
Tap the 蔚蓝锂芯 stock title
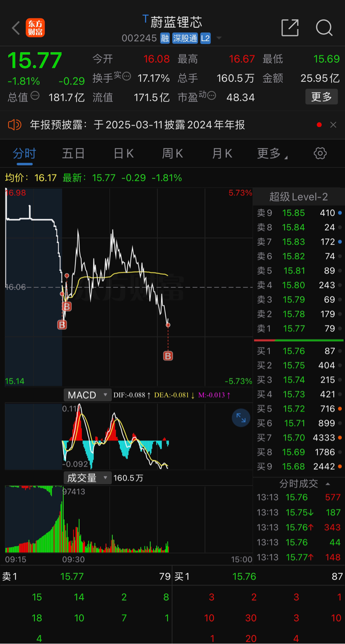[x=176, y=22]
